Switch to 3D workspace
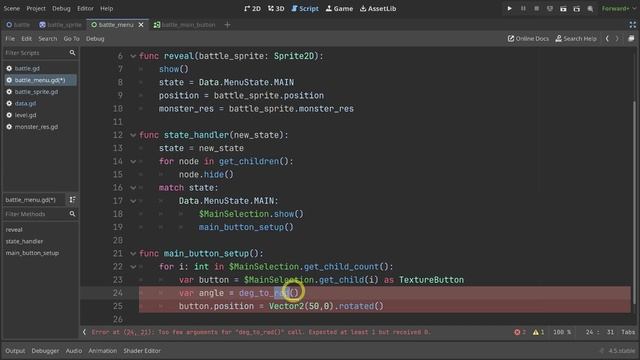The height and width of the screenshot is (360, 640). coord(276,9)
